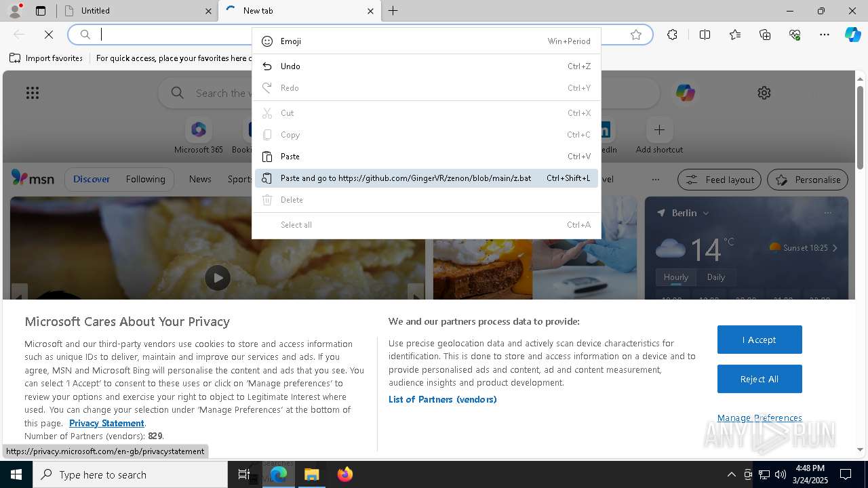Open Manage Preferences link
Image resolution: width=868 pixels, height=488 pixels.
click(x=759, y=418)
